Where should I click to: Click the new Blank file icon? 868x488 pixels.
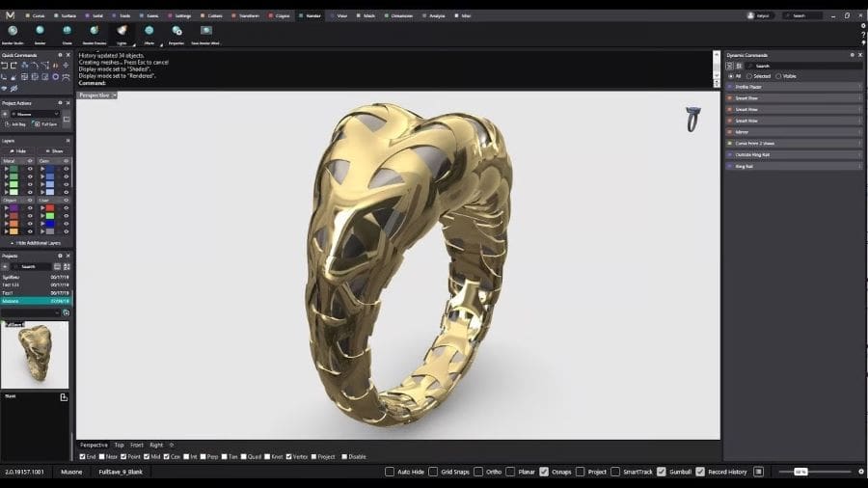click(64, 397)
